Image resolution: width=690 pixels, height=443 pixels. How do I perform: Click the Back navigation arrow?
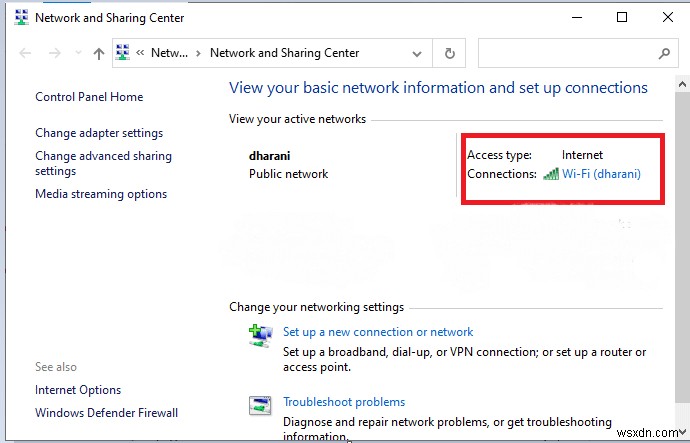25,54
